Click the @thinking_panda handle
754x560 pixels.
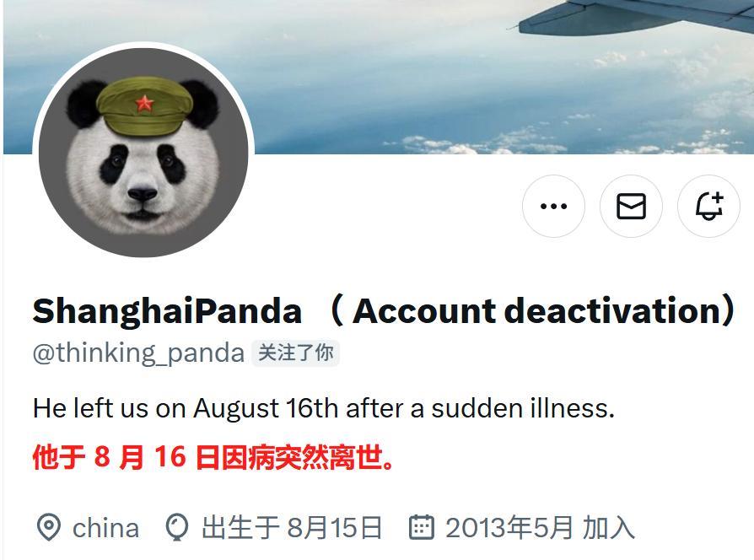(138, 353)
